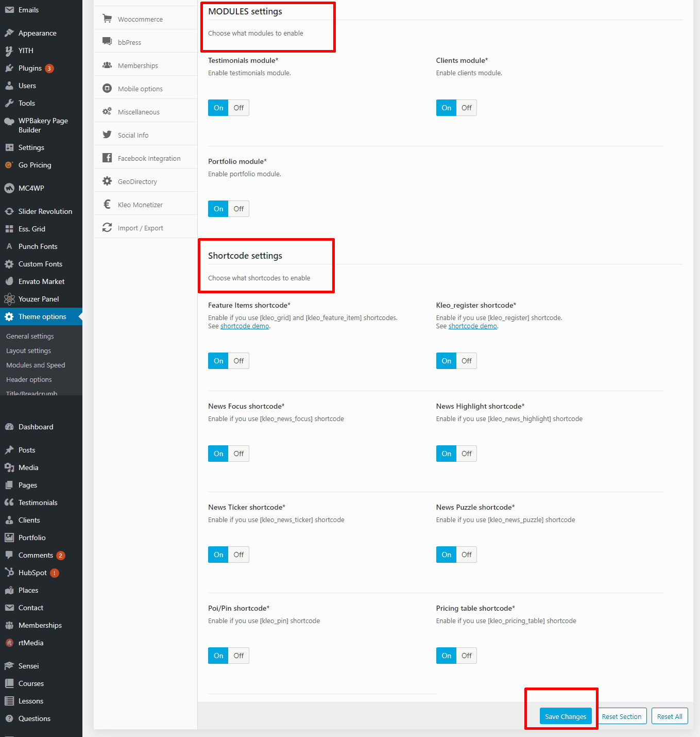Turn off the Clients module
This screenshot has height=737, width=700.
pos(467,108)
